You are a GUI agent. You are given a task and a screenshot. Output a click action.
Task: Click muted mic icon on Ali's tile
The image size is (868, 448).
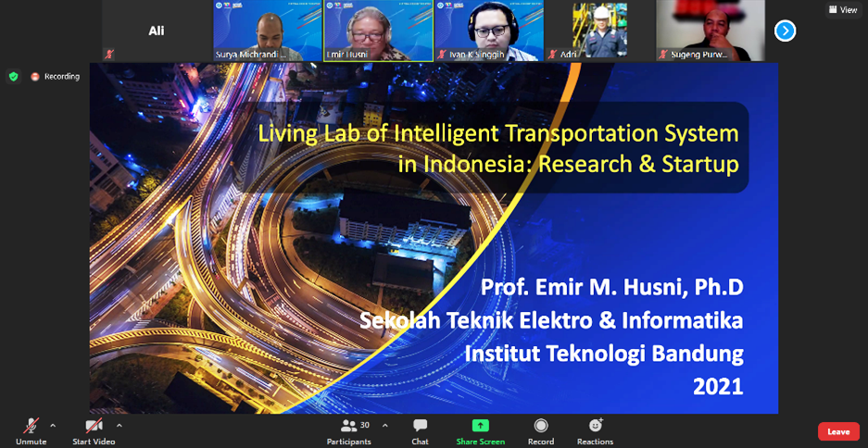tap(109, 55)
